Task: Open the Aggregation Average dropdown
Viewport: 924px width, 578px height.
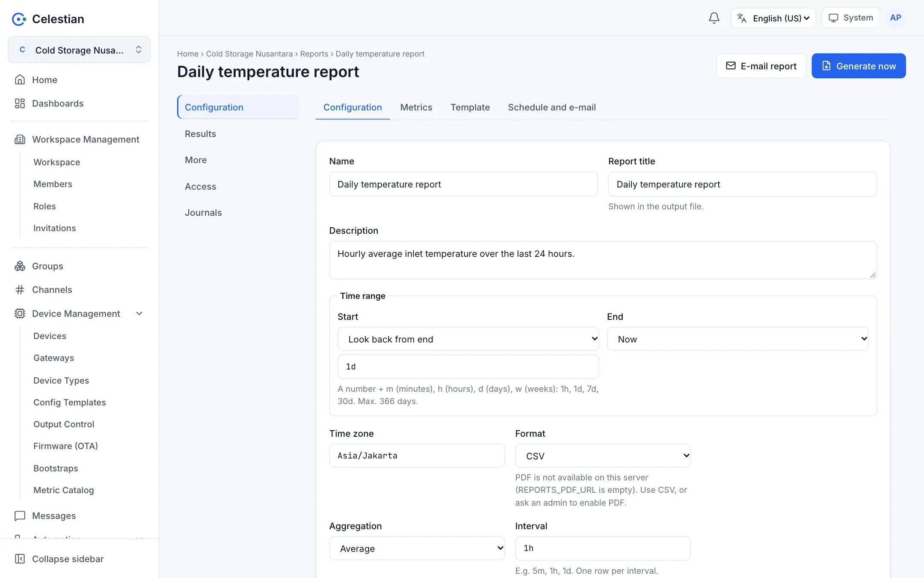Action: point(417,548)
